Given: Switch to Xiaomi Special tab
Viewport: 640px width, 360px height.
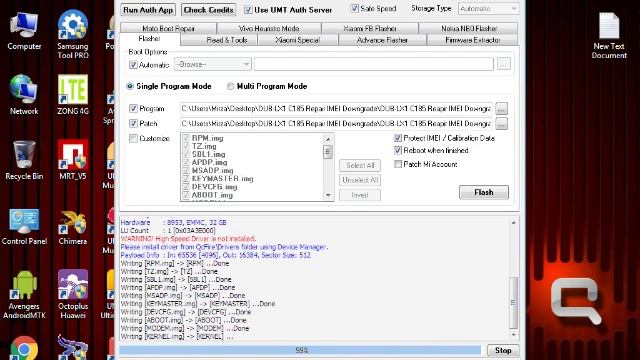Looking at the screenshot, I should (x=298, y=40).
